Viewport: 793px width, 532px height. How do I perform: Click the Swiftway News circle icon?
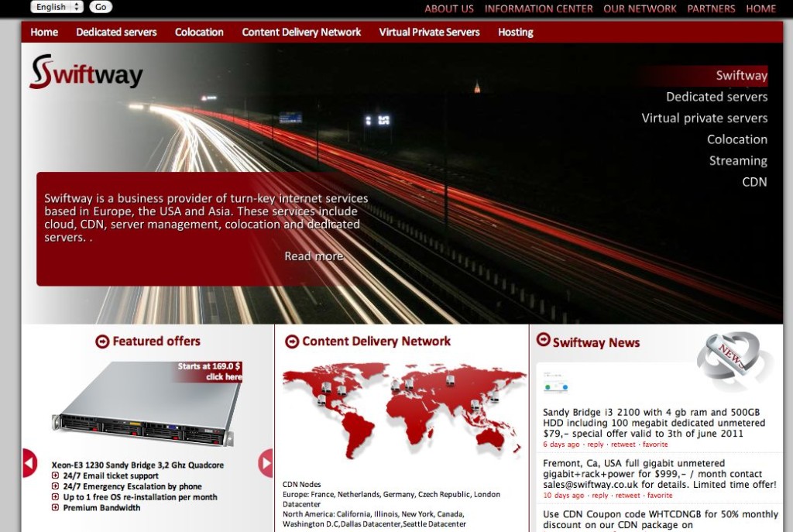tap(543, 340)
